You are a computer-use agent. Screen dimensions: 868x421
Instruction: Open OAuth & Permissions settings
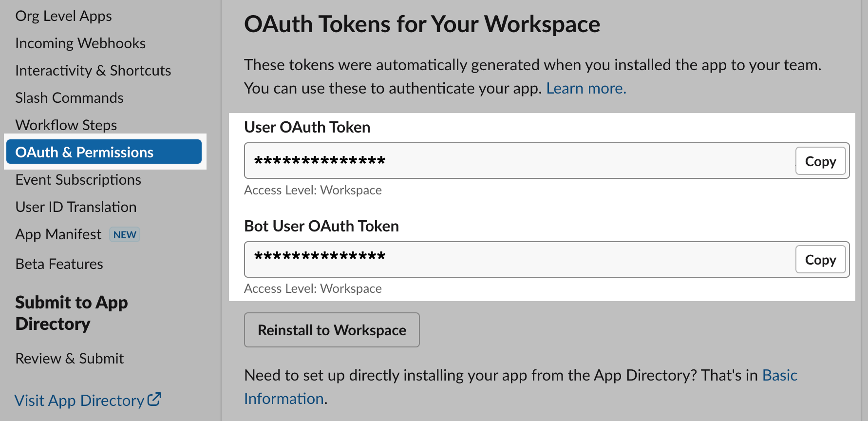click(x=84, y=152)
